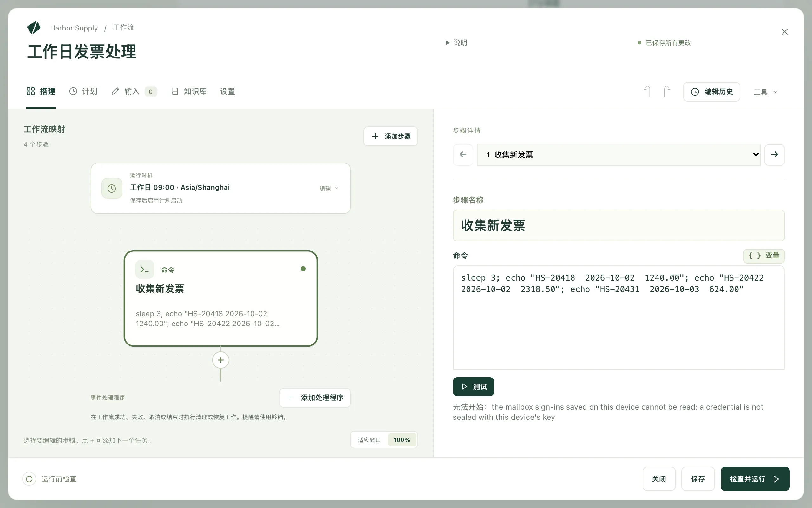Click the terminal icon on the 命令 step card
The image size is (812, 508).
(x=145, y=269)
